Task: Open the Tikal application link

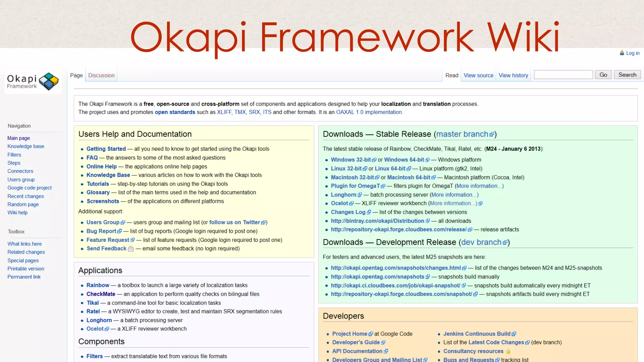Action: click(x=93, y=303)
